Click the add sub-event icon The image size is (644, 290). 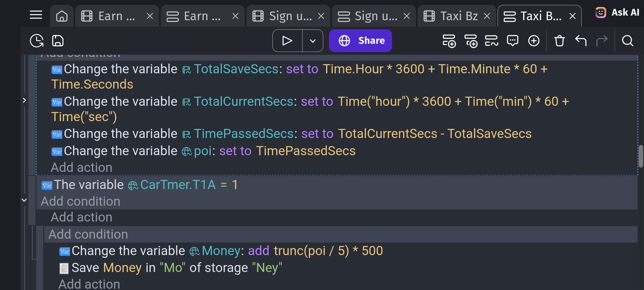(471, 41)
